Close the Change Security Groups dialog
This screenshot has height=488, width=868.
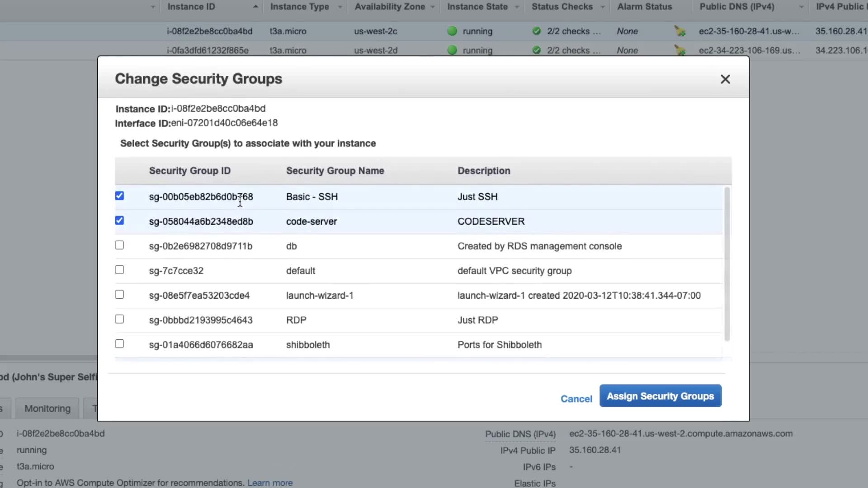pos(725,80)
